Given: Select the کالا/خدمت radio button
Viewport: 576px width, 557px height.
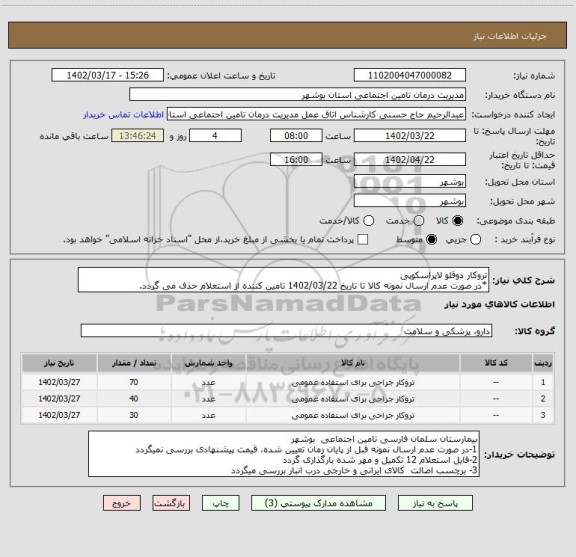Looking at the screenshot, I should point(368,221).
